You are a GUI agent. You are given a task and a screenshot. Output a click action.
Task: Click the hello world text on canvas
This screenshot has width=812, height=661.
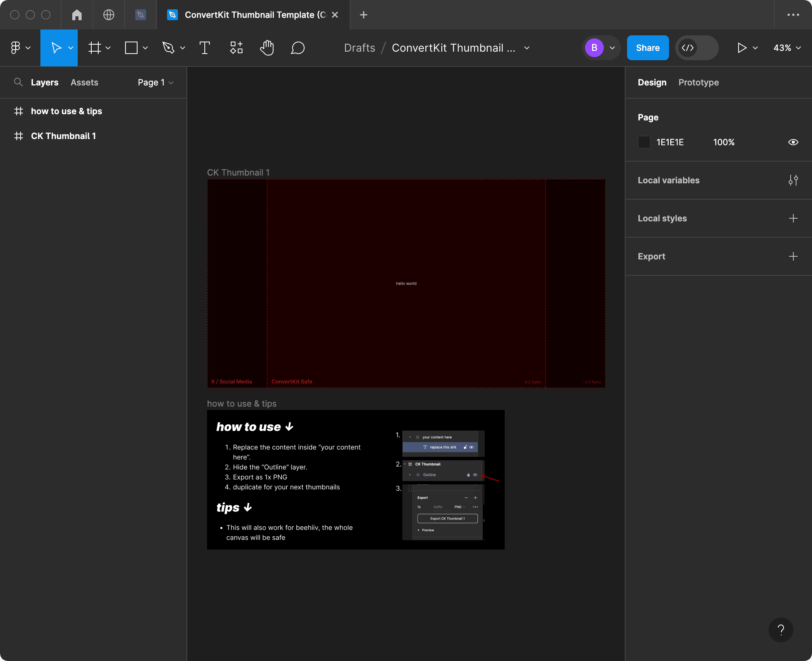point(406,284)
